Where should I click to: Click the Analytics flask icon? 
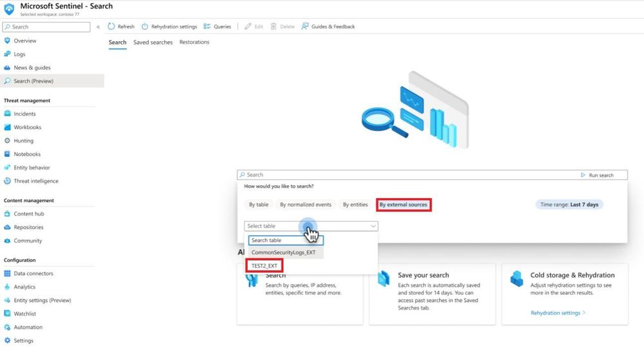7,287
